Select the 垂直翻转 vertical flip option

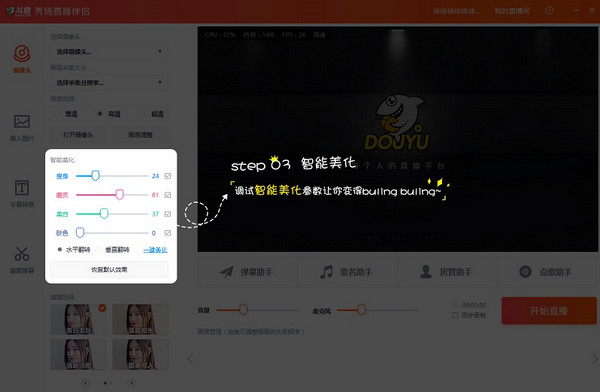[x=113, y=250]
